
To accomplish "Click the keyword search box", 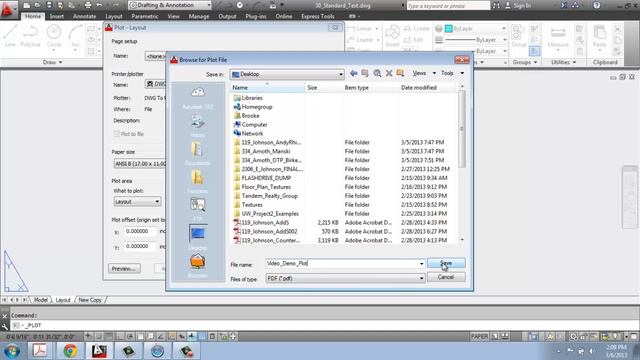I will 448,6.
